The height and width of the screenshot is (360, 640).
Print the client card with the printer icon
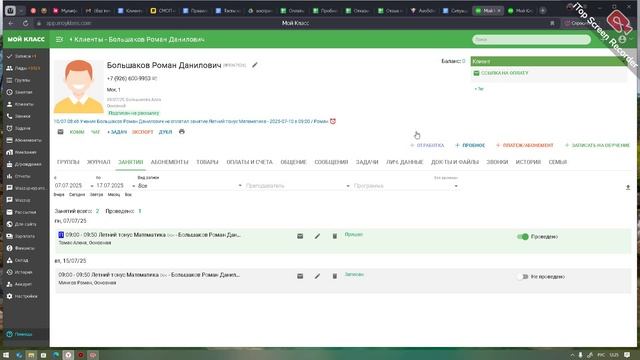pyautogui.click(x=182, y=132)
